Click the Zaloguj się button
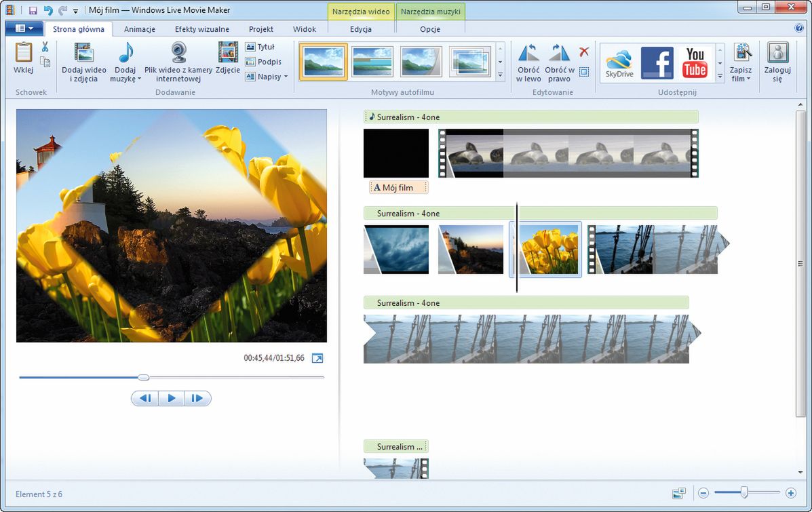Image resolution: width=812 pixels, height=512 pixels. click(777, 62)
